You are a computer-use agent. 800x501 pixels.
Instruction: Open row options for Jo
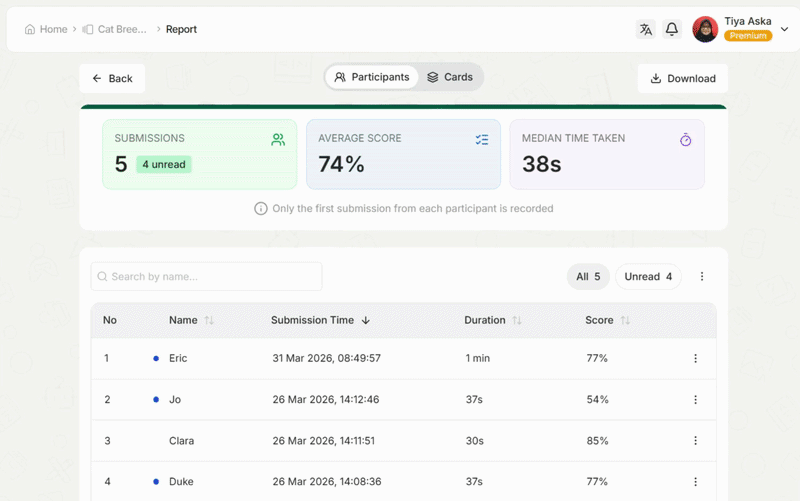click(696, 400)
